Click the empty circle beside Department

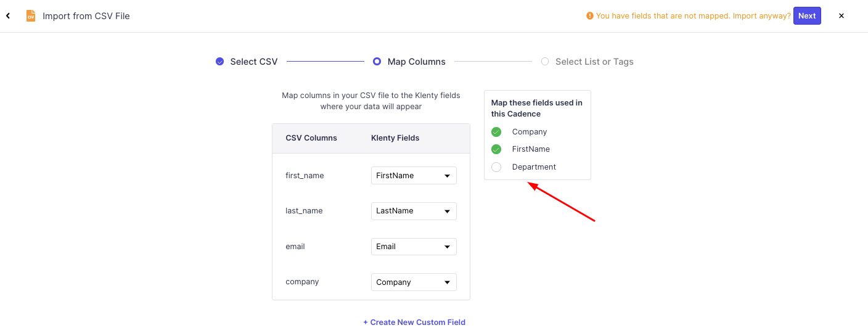click(496, 167)
